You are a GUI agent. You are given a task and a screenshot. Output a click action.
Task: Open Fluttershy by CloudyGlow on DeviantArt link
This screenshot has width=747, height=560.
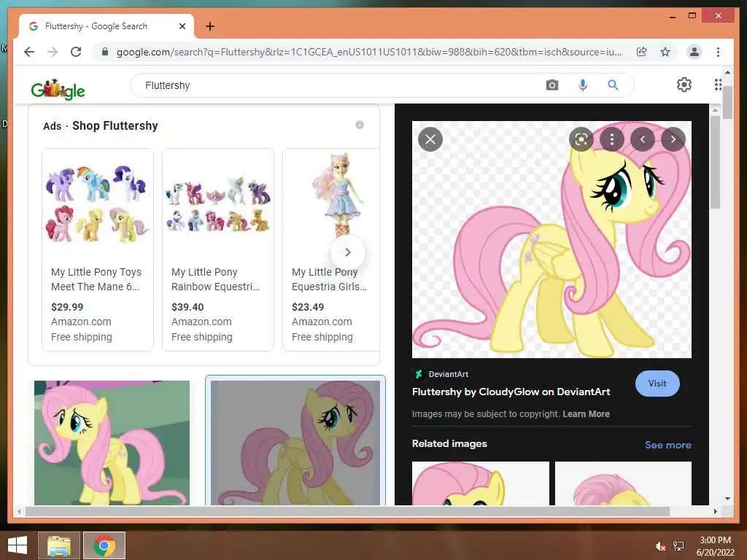coord(511,392)
